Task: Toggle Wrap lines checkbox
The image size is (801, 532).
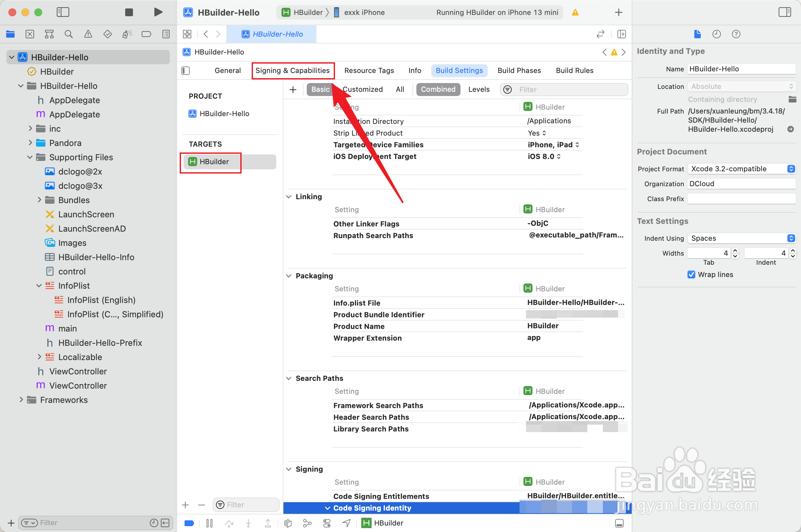Action: point(691,274)
